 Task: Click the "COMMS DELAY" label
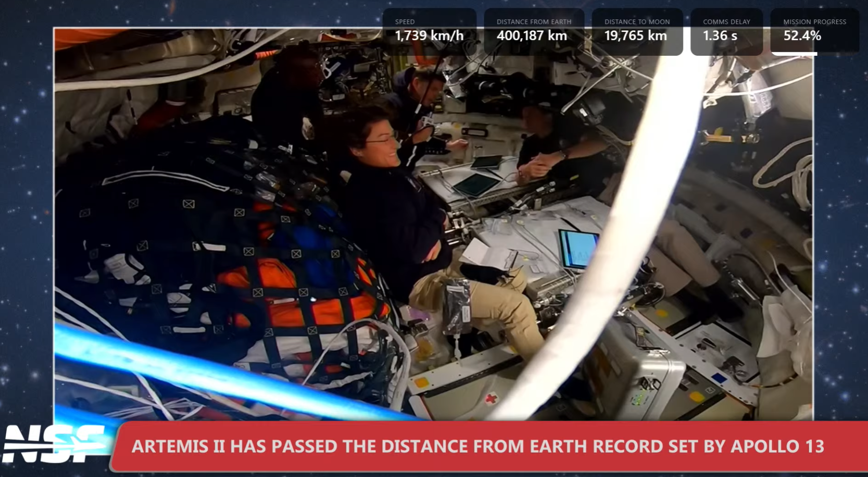click(x=726, y=22)
